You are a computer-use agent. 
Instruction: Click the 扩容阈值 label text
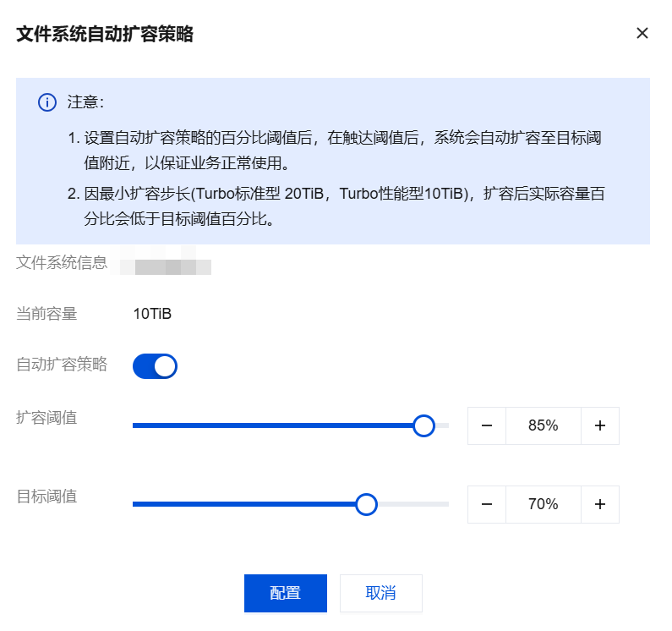46,417
